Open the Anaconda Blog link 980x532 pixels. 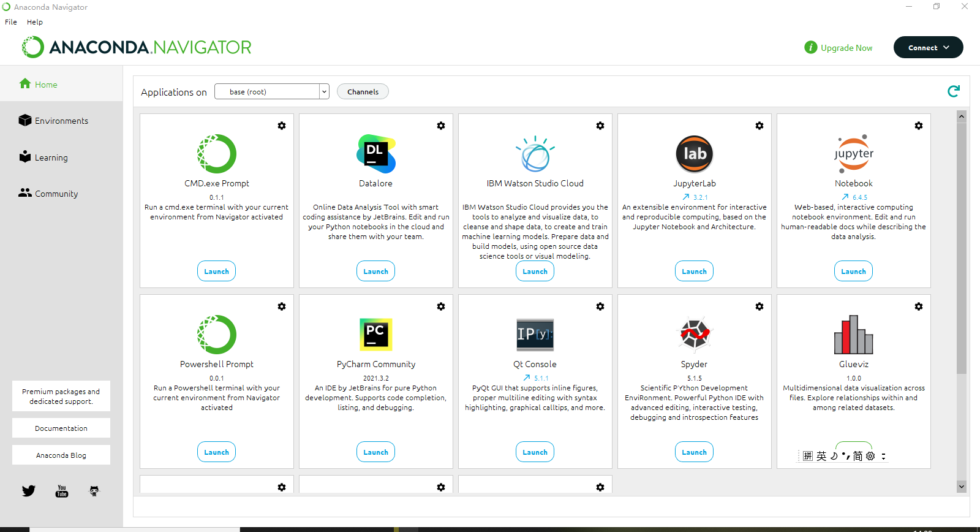point(61,455)
